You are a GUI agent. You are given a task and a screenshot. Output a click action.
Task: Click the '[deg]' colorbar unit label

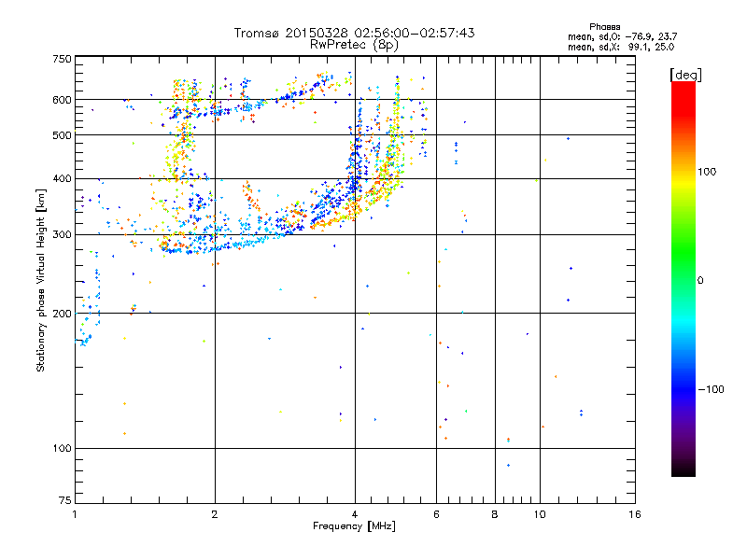(x=685, y=75)
